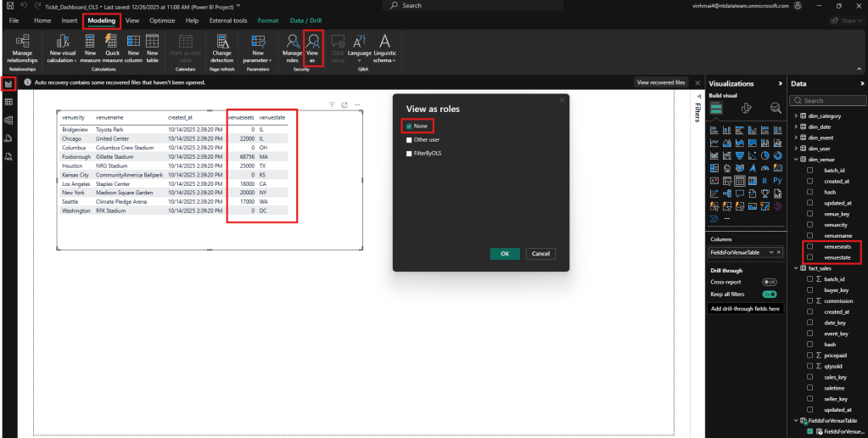Click the View recovered files button
This screenshot has height=438, width=868.
point(661,83)
